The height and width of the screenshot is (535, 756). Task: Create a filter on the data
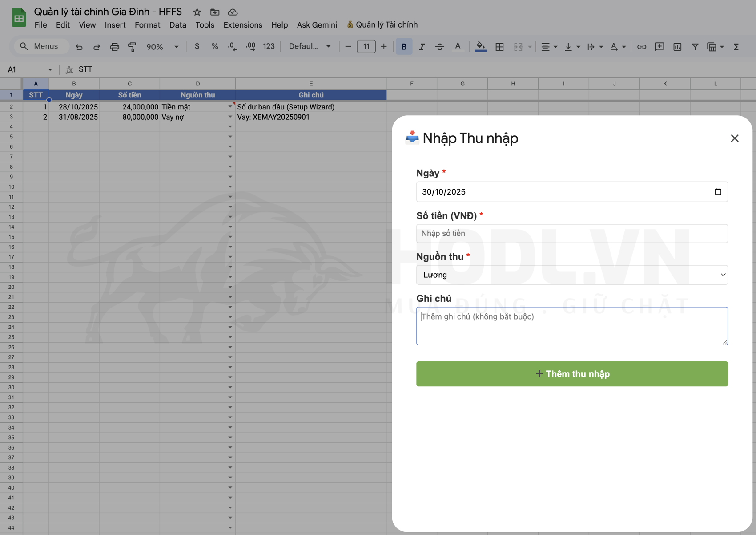695,46
